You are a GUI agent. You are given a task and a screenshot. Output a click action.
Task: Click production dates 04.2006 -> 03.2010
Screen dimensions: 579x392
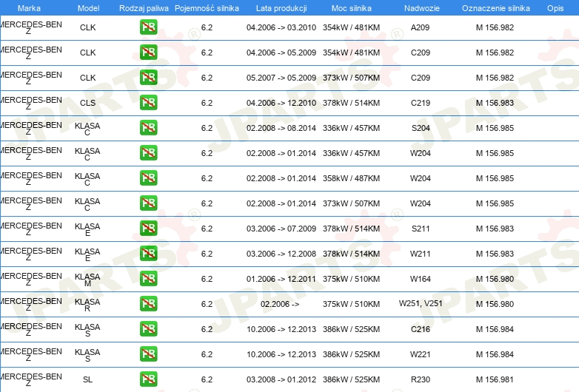coord(281,27)
